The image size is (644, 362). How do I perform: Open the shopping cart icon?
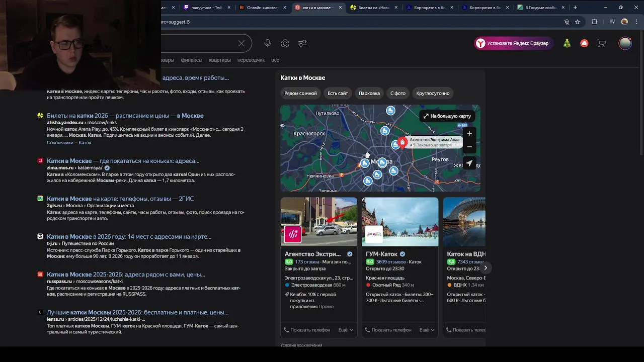pos(601,43)
